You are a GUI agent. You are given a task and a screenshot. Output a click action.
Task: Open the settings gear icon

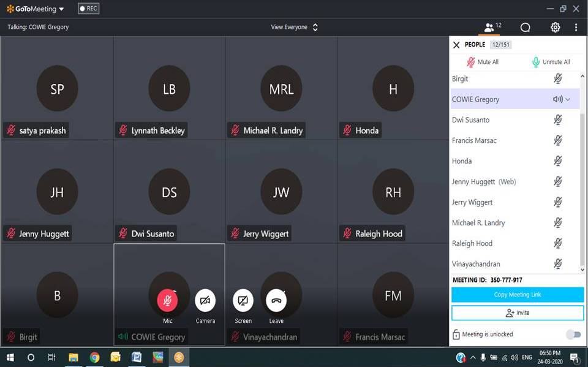click(x=555, y=27)
